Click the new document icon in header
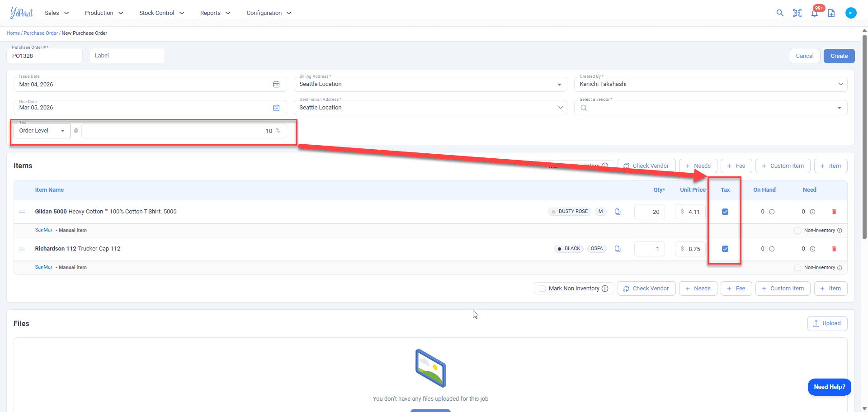 tap(831, 13)
